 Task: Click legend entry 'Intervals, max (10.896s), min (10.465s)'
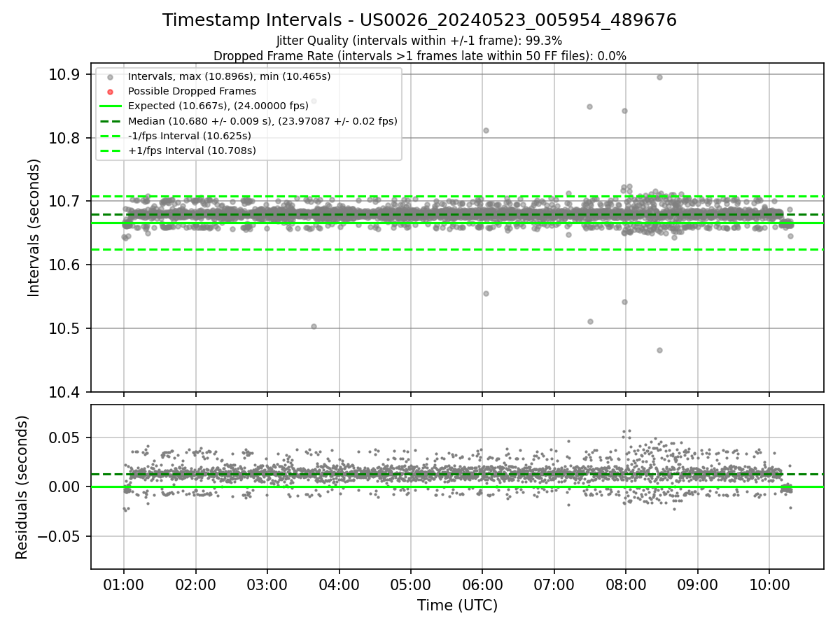[x=230, y=76]
